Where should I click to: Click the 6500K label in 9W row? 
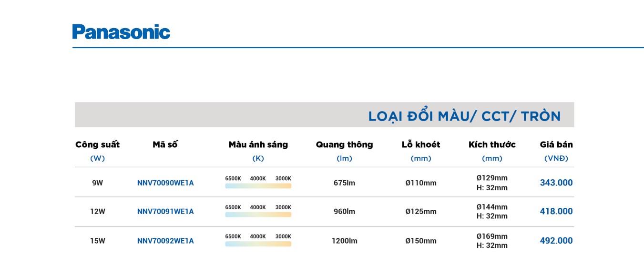click(233, 178)
